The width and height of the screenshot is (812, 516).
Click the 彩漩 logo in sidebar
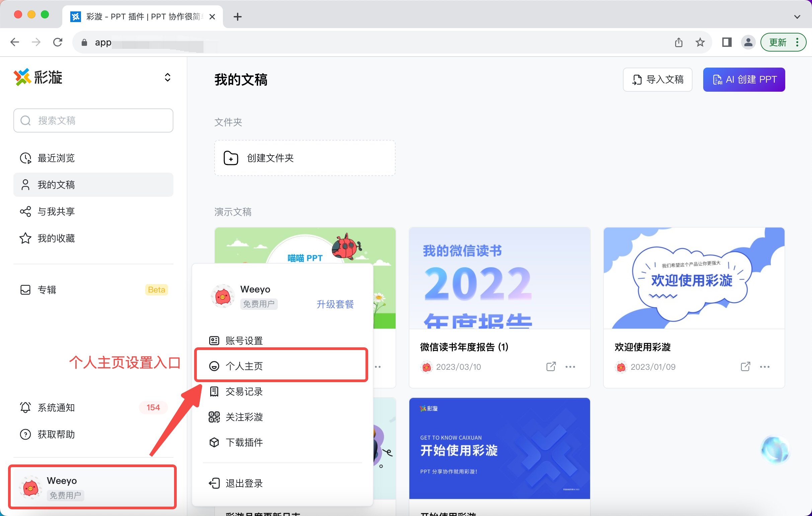click(x=38, y=78)
